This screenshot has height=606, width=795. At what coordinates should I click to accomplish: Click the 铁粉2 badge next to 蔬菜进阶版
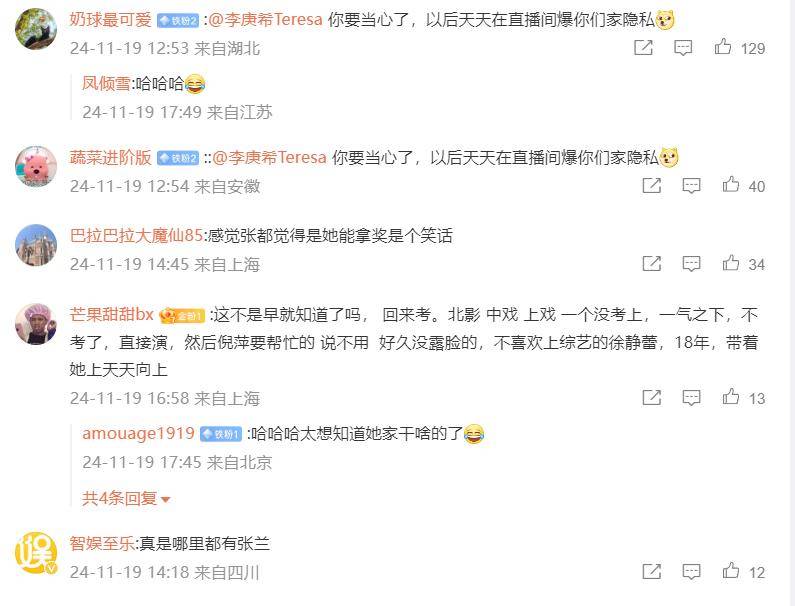click(x=178, y=158)
